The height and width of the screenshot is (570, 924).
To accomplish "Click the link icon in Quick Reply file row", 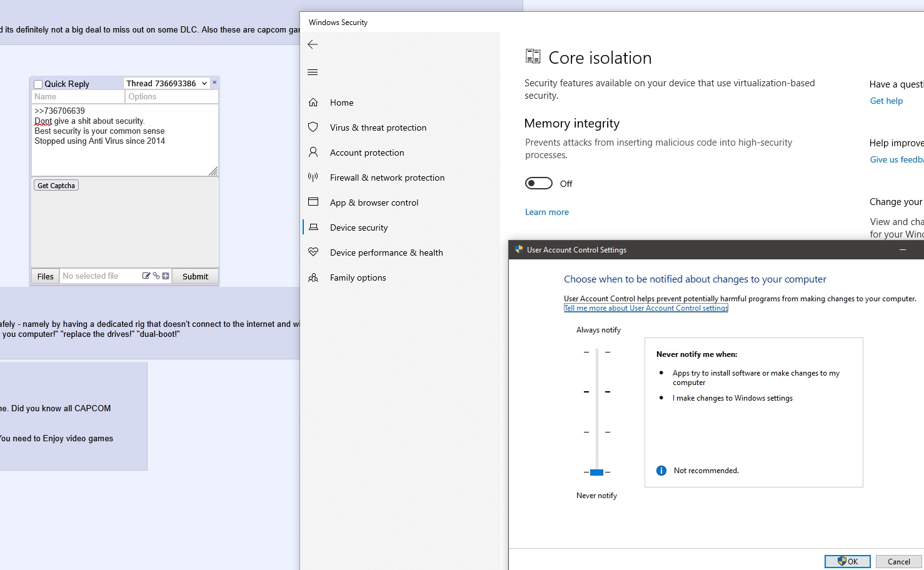I will tap(156, 276).
